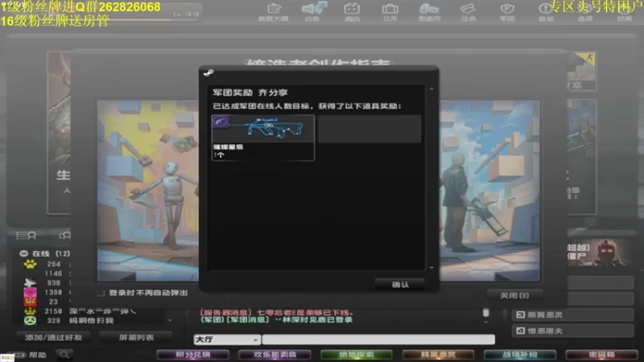Click the chat message input field

click(378, 339)
